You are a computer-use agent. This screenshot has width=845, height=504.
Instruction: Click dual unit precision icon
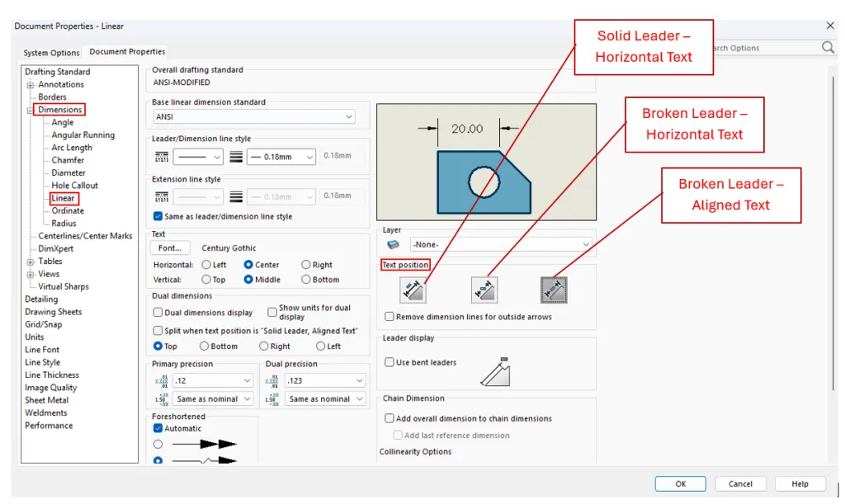272,381
